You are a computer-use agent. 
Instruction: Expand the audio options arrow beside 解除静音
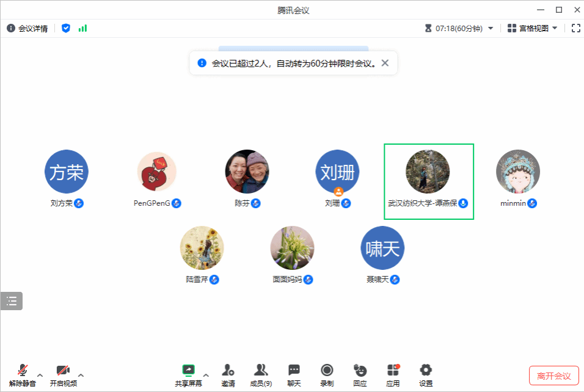coord(40,375)
